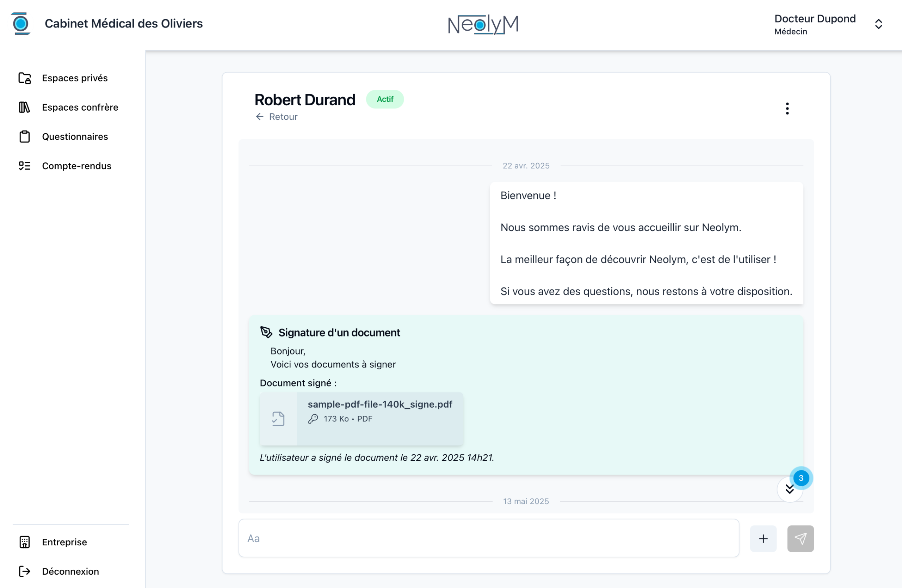Click the Cabinet Médical logo icon
Screen dimensions: 902x588
point(21,24)
